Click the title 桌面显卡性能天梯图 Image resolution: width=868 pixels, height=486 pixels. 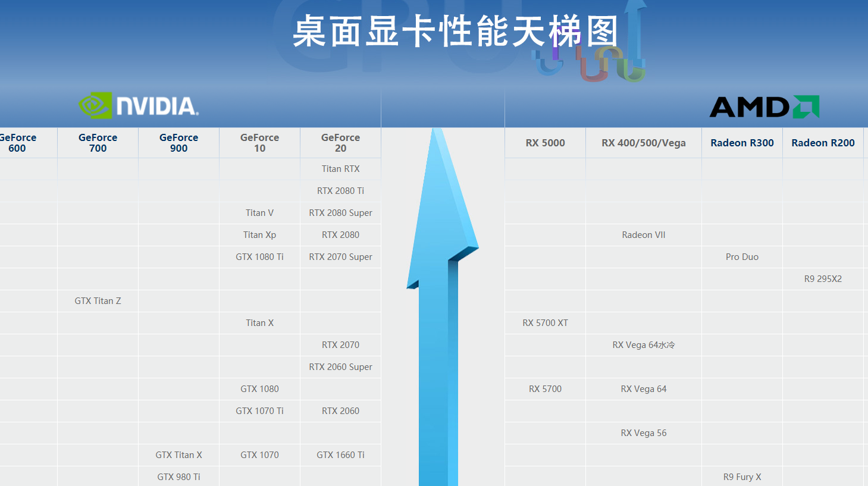click(x=456, y=32)
